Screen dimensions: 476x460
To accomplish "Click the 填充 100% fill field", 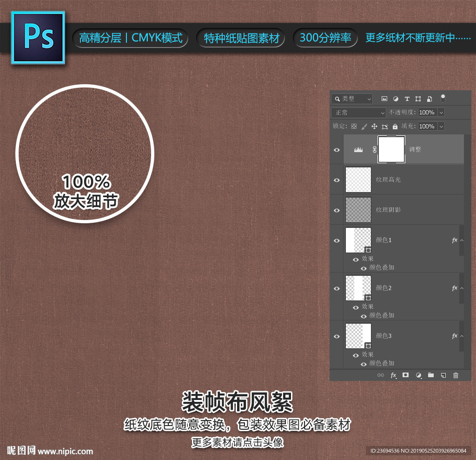I will [x=428, y=127].
